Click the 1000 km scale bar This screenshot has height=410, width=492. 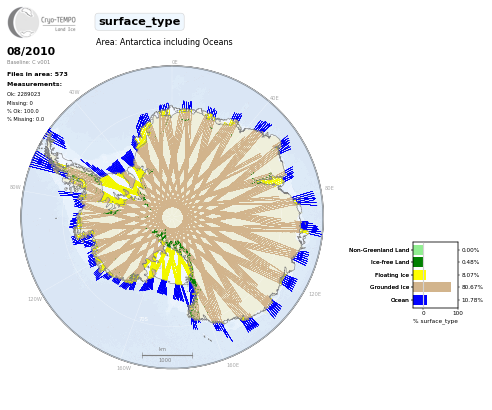(167, 355)
